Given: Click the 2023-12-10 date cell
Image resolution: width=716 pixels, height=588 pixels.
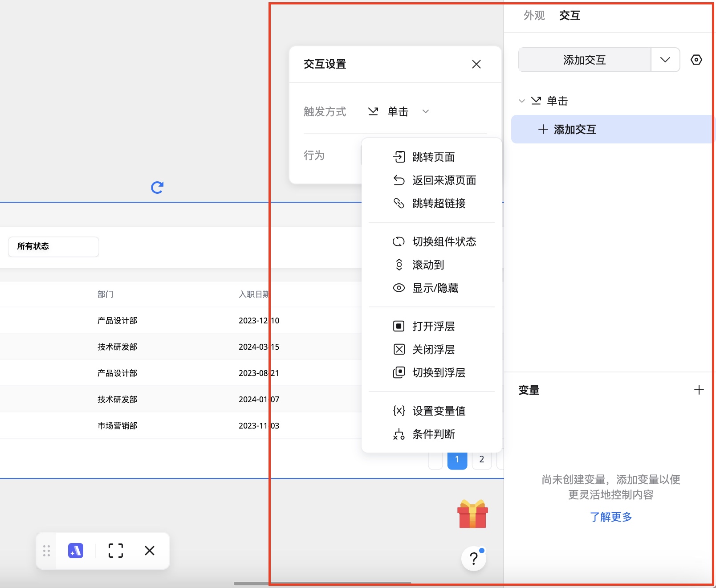Looking at the screenshot, I should tap(259, 321).
